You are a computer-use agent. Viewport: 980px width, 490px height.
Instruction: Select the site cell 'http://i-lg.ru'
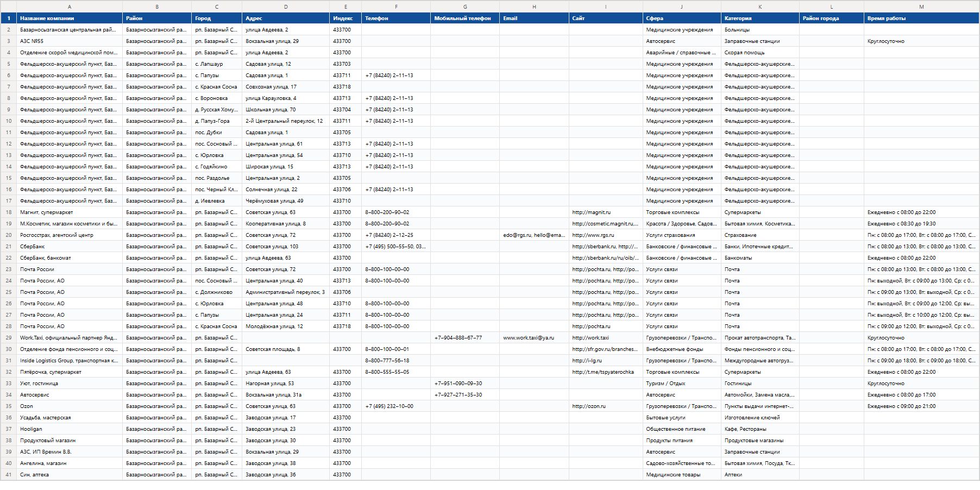coord(606,361)
